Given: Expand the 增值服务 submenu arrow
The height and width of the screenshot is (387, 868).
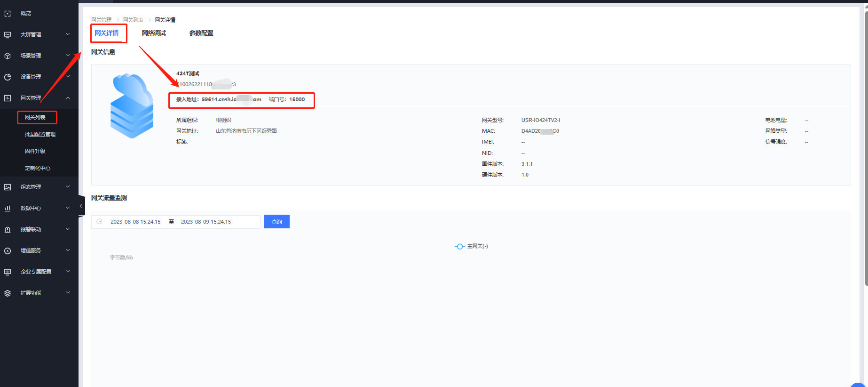Looking at the screenshot, I should tap(68, 250).
